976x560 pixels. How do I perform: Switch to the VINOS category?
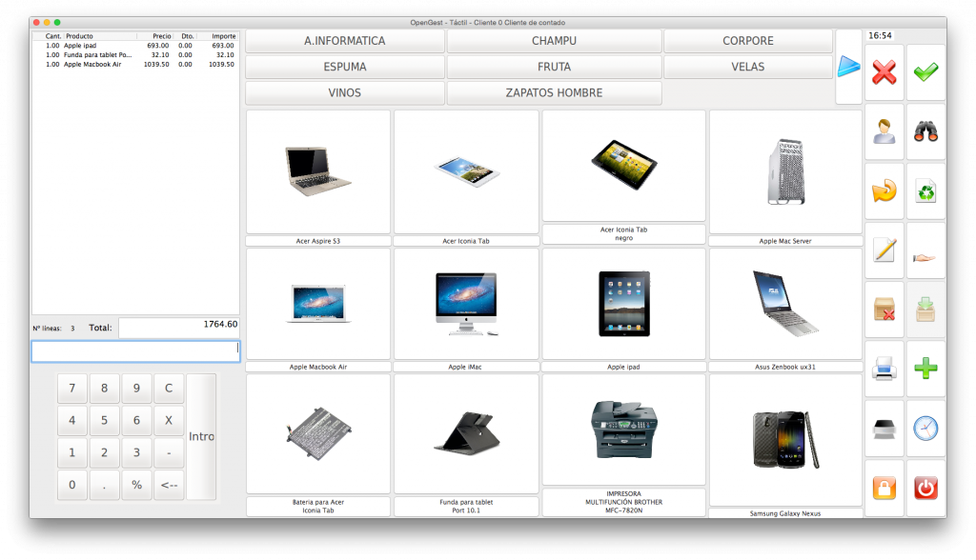[345, 93]
